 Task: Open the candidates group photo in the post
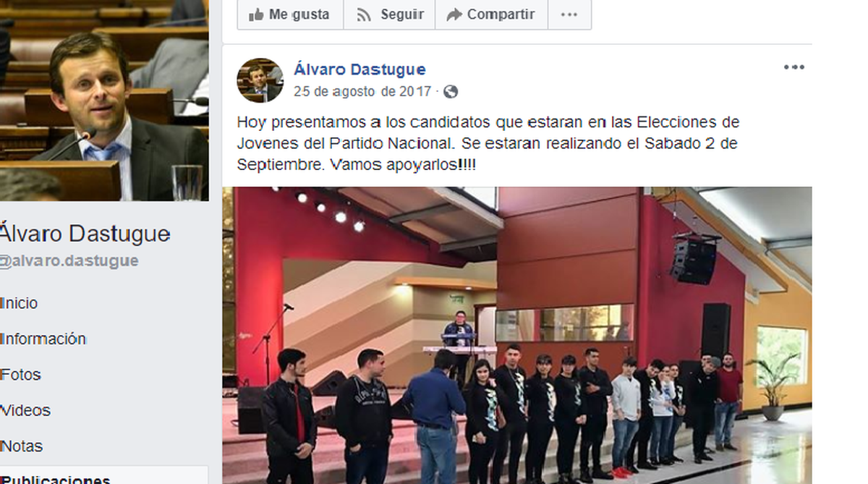pos(516,336)
